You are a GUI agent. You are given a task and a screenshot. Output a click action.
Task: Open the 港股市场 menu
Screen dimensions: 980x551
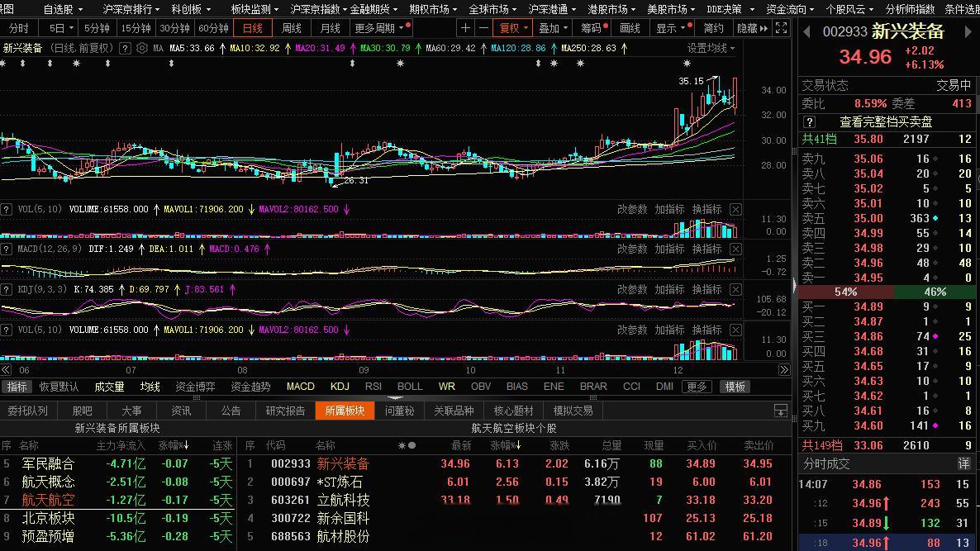coord(607,9)
